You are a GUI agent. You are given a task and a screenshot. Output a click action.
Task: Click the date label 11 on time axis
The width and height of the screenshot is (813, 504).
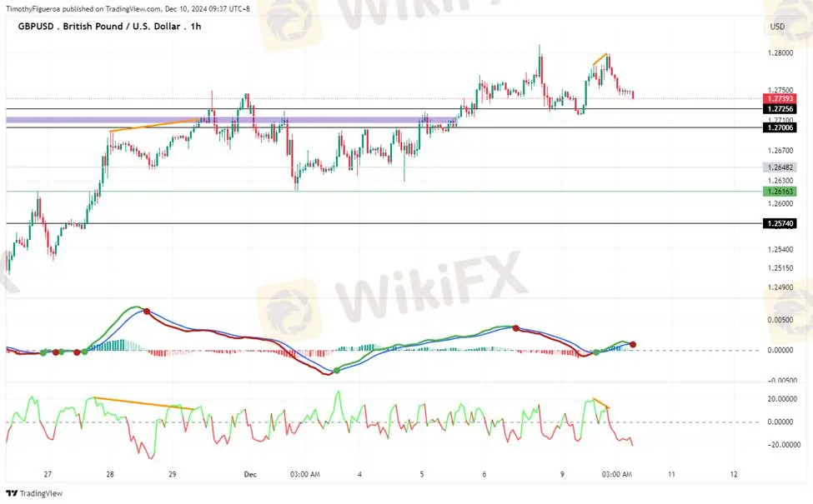coord(671,474)
